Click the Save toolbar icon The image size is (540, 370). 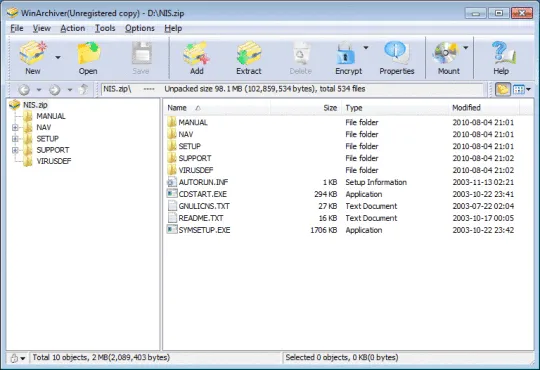pos(142,53)
